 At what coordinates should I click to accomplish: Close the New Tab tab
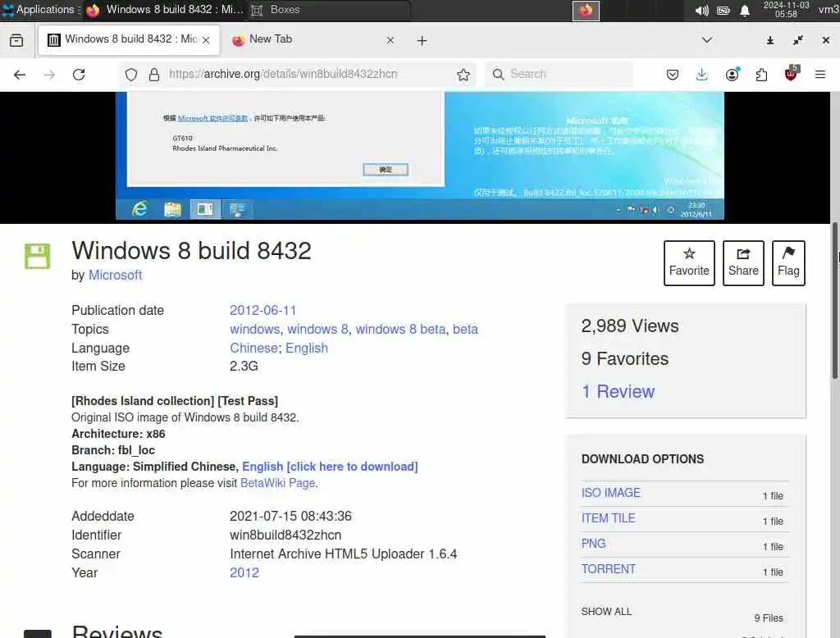coord(390,40)
